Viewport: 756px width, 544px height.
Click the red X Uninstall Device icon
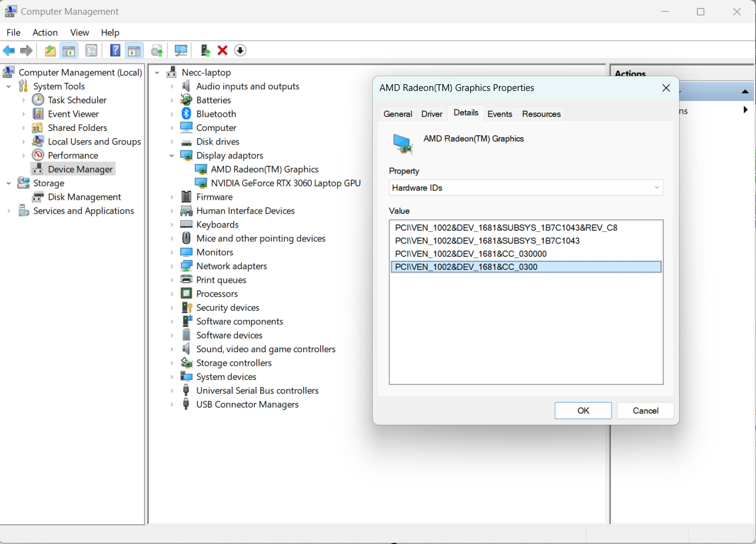(x=223, y=50)
